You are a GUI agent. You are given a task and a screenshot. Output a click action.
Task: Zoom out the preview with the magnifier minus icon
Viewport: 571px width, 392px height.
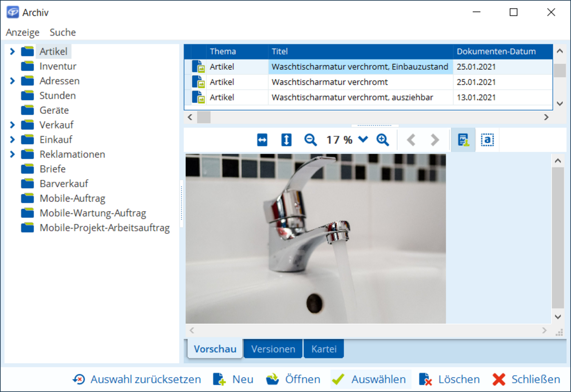[x=310, y=140]
